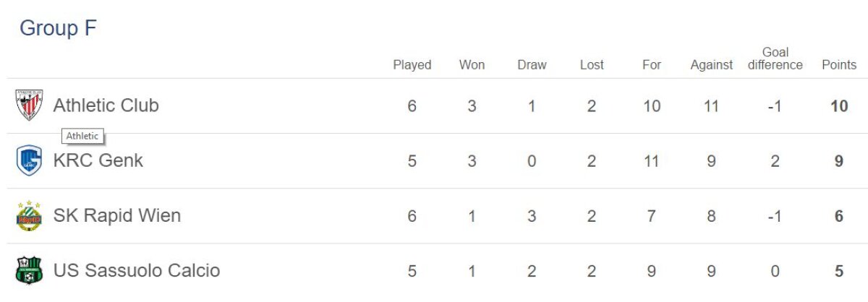Click the Athletic tooltip label
This screenshot has height=302, width=868.
coord(82,136)
